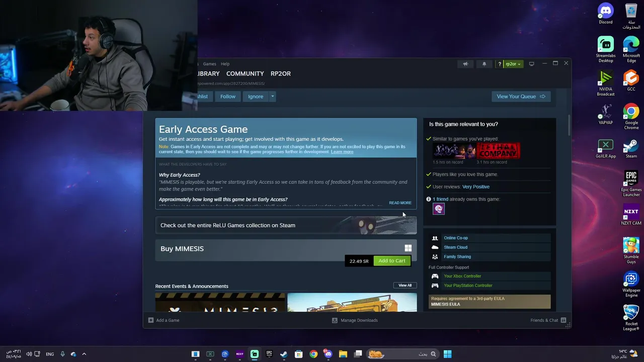Open the Lethal Company similar game image
This screenshot has height=362, width=644.
click(498, 150)
